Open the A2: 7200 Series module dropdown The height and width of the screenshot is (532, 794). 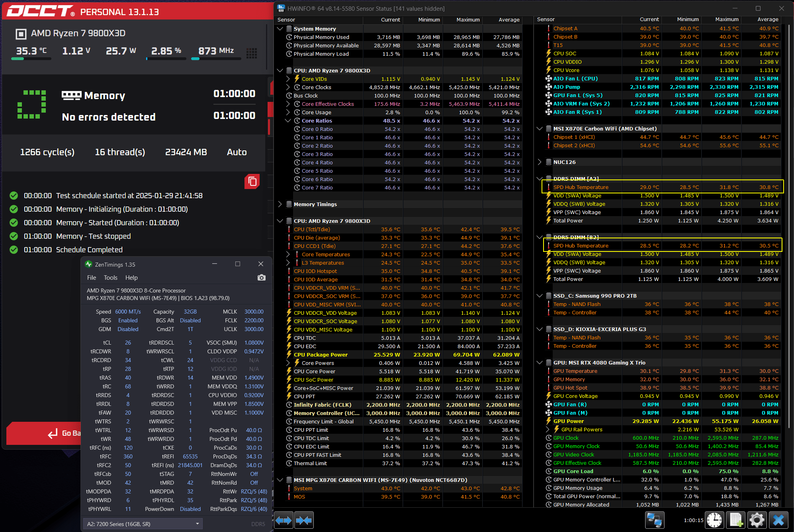click(x=143, y=524)
